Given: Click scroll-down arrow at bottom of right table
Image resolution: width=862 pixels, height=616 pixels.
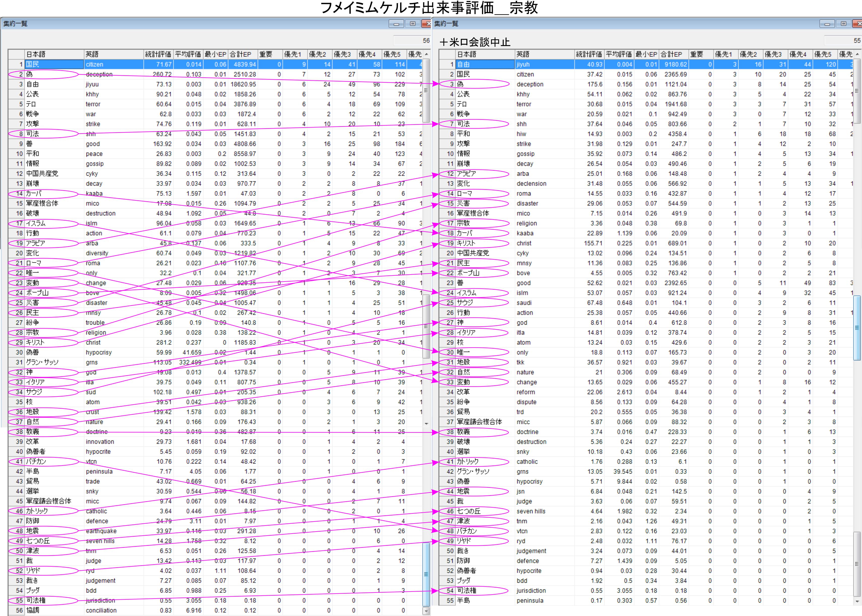Looking at the screenshot, I should click(x=857, y=602).
